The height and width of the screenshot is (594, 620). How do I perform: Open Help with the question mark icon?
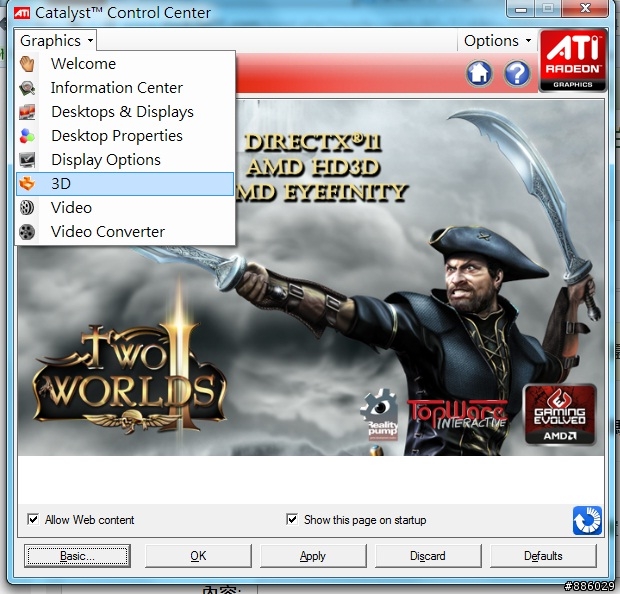pos(517,73)
